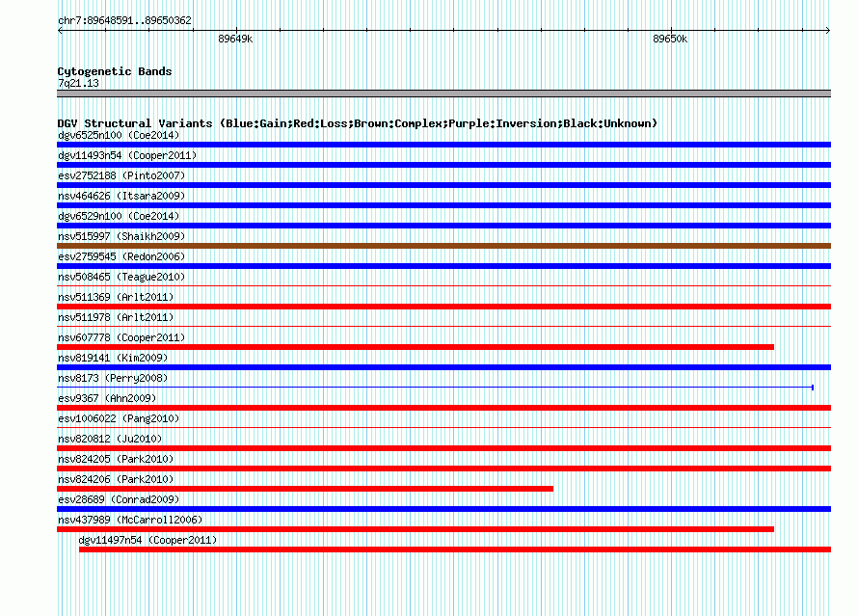Select the thin red line of nsv511978
The width and height of the screenshot is (858, 616).
tap(443, 326)
